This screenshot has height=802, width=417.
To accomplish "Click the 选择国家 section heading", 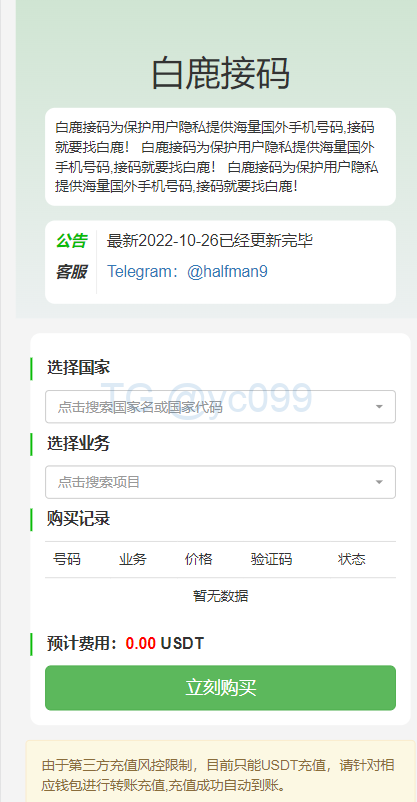I will pyautogui.click(x=78, y=367).
